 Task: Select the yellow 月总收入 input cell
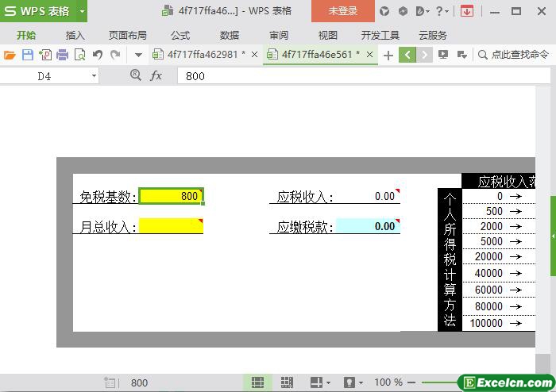click(170, 226)
